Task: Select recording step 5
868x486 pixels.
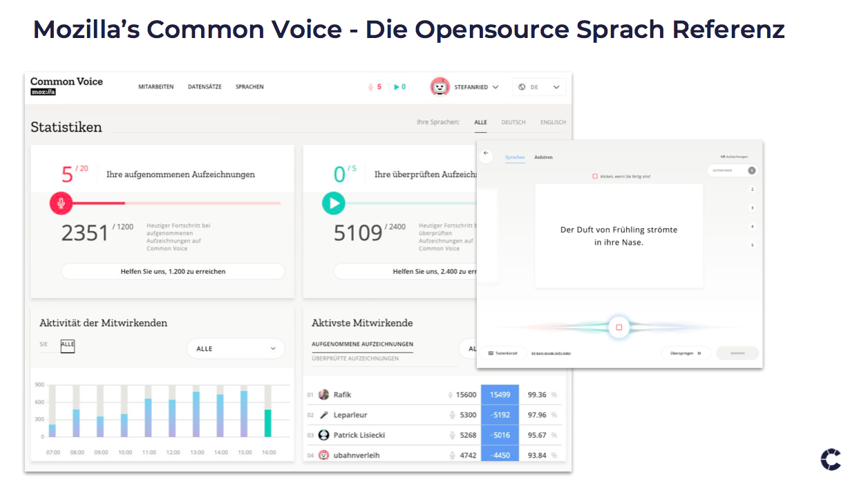Action: [x=752, y=245]
